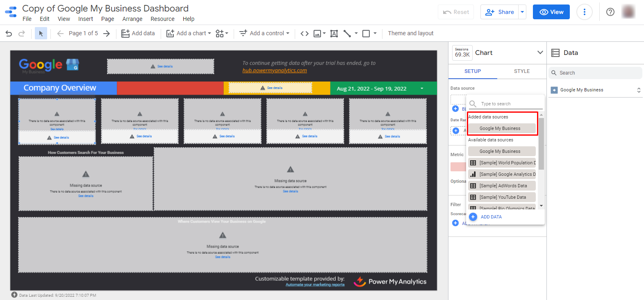Go to next page arrow
644x300 pixels.
pyautogui.click(x=107, y=34)
